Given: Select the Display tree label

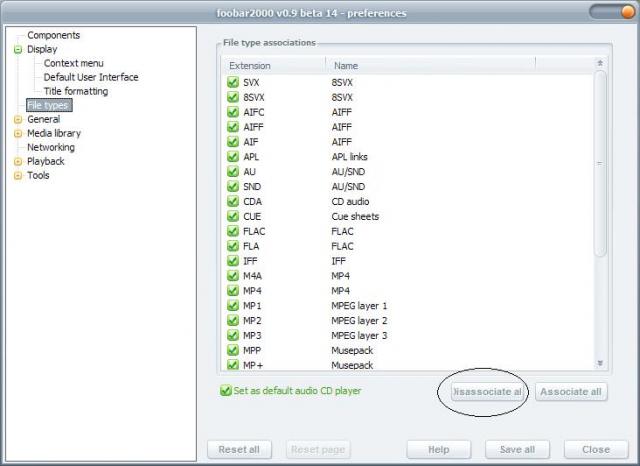Looking at the screenshot, I should coord(42,49).
